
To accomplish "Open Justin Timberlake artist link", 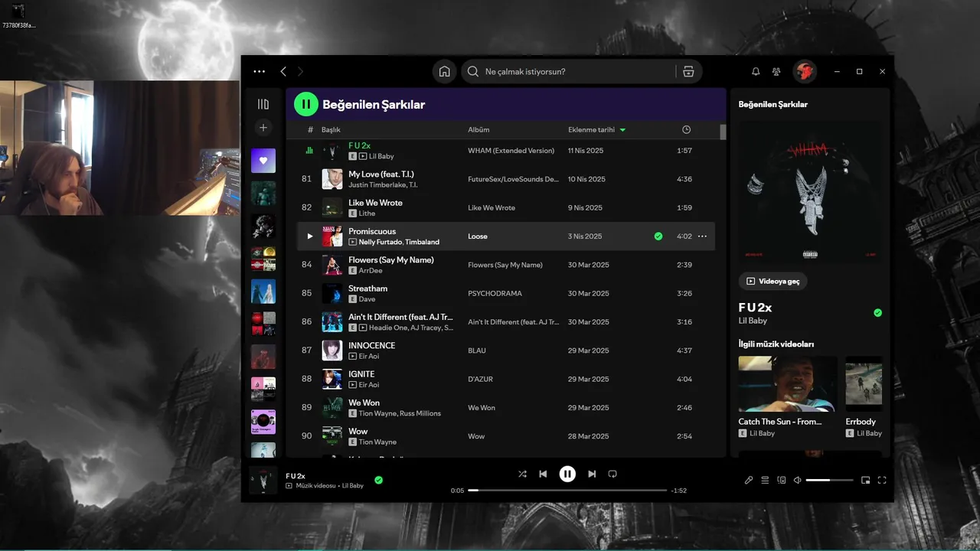I will (x=377, y=185).
